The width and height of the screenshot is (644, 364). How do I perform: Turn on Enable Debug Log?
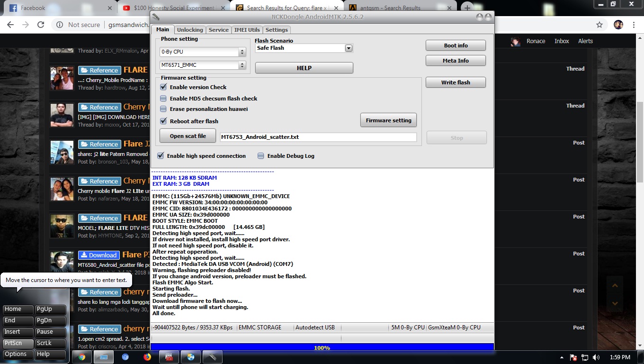[261, 156]
